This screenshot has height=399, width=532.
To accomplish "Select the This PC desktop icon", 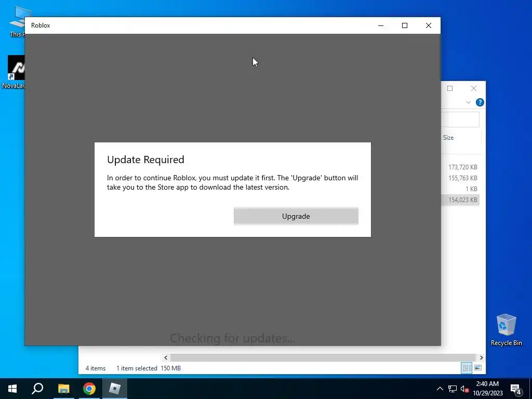I will [17, 21].
